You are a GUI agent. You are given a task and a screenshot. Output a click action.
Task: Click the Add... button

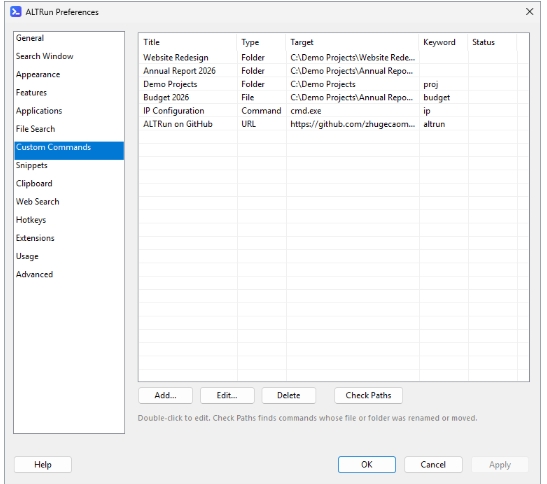coord(165,395)
